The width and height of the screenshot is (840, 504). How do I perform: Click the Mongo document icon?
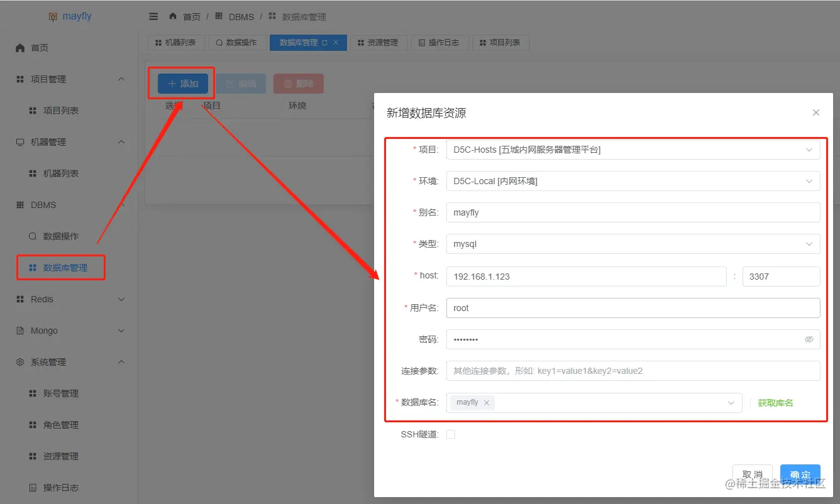[x=20, y=331]
